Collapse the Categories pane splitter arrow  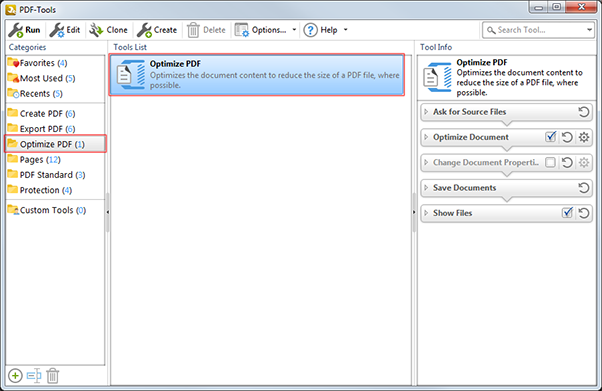[108, 212]
